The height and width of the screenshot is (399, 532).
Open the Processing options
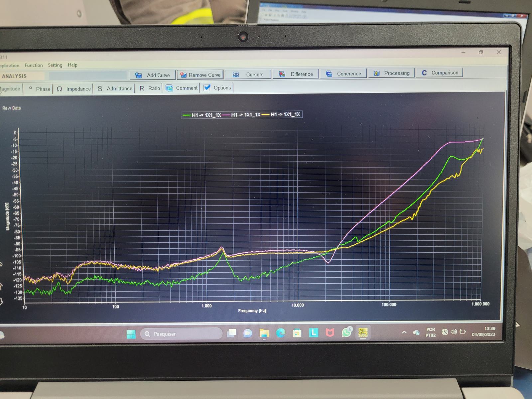[391, 73]
